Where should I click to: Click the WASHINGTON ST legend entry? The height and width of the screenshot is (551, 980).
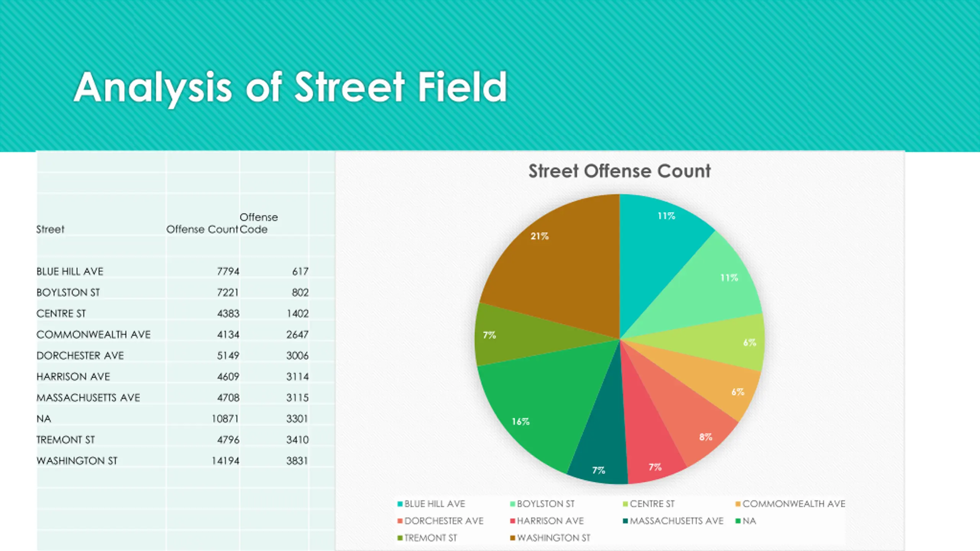pyautogui.click(x=550, y=538)
